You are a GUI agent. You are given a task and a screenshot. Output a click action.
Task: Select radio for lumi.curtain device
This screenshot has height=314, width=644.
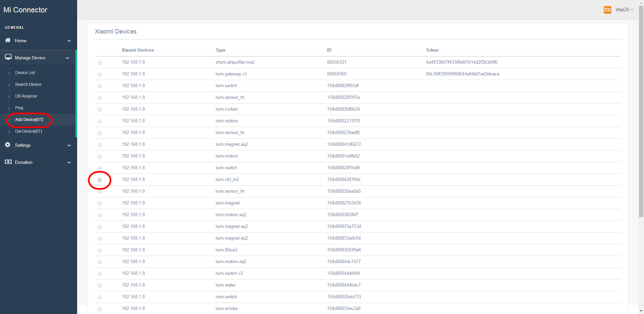[100, 110]
